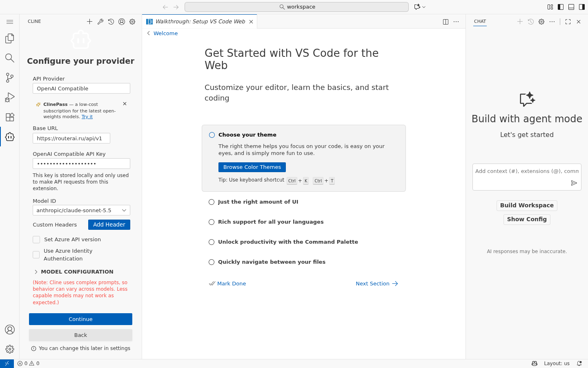Open notifications bell in status bar
The width and height of the screenshot is (588, 368).
(579, 364)
